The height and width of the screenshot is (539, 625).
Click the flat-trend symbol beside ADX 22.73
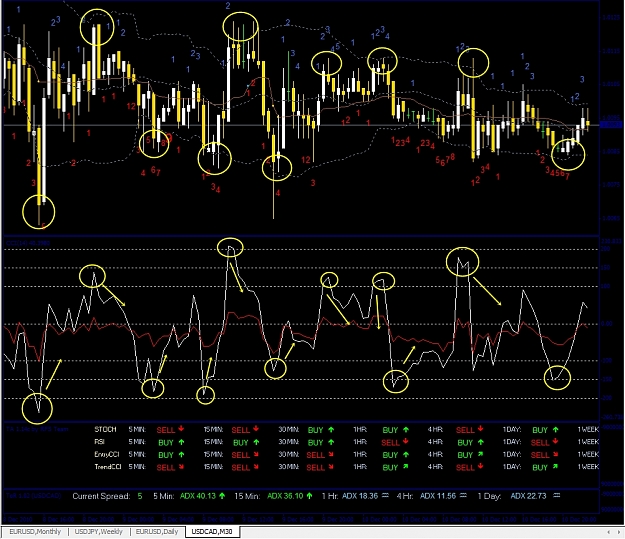click(557, 496)
